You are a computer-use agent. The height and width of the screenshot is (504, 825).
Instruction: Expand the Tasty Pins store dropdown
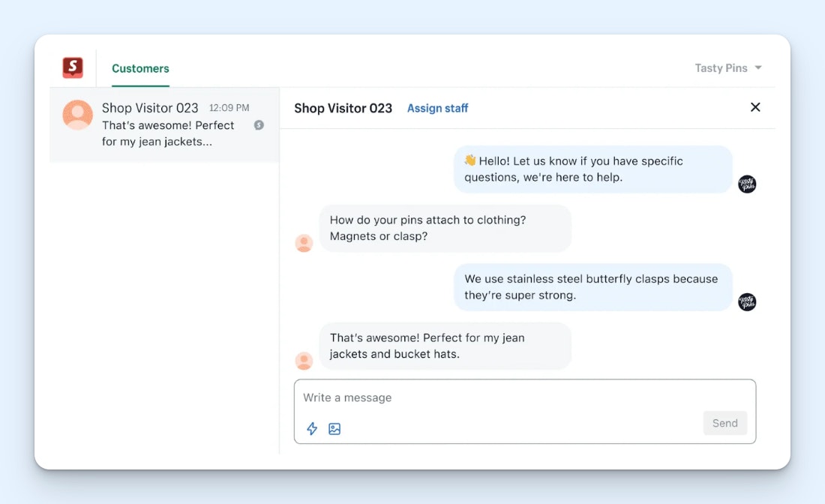728,68
